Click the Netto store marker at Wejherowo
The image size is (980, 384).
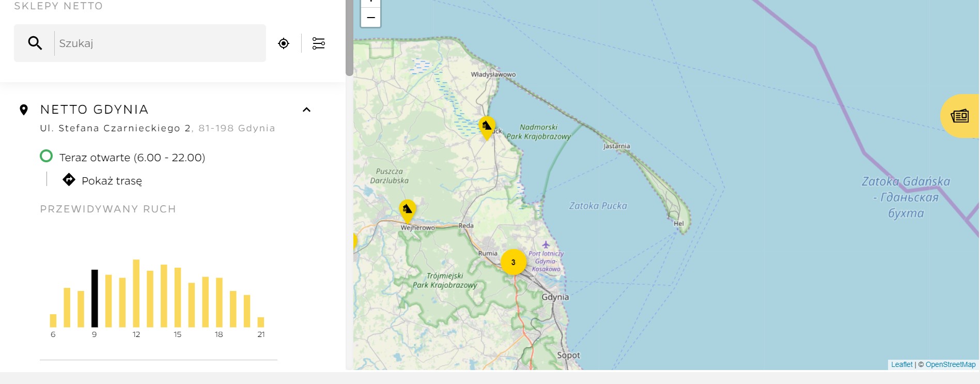point(407,210)
